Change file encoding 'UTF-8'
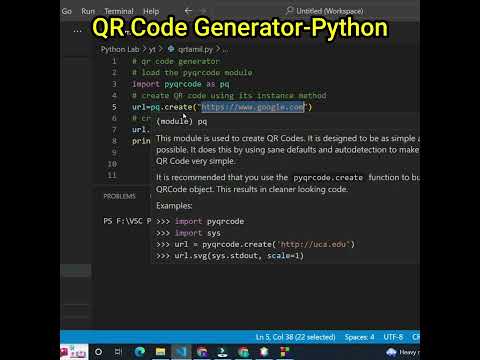 (393, 337)
